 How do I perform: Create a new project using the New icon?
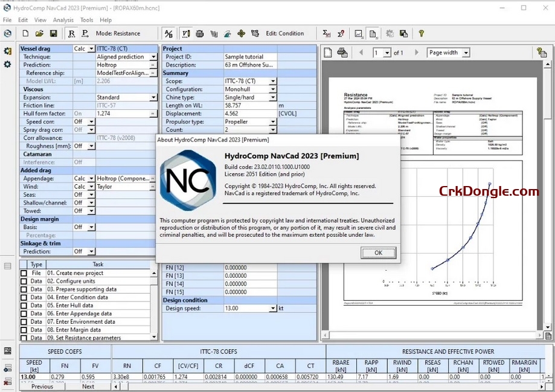25,33
